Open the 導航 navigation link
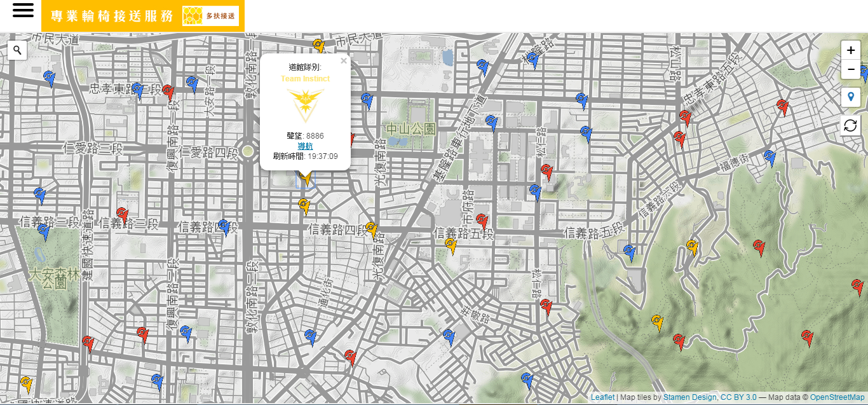868x405 pixels. pos(305,146)
